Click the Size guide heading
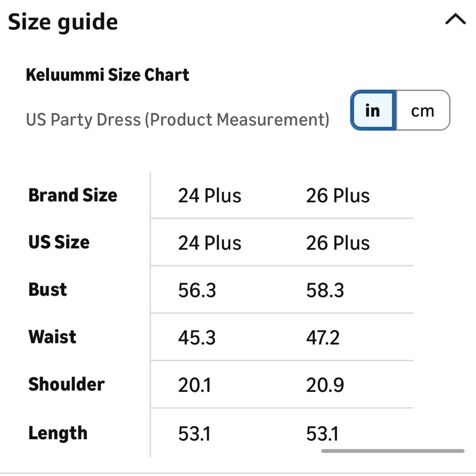 (63, 22)
